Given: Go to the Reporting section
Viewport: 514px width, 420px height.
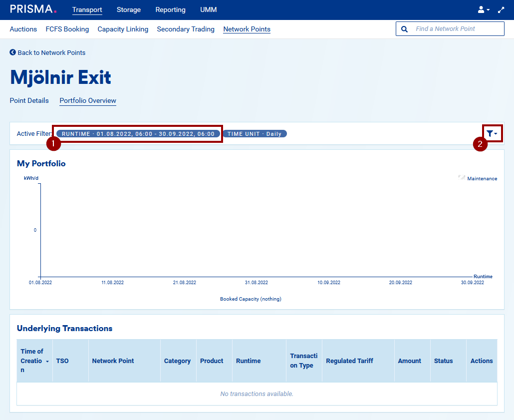Looking at the screenshot, I should point(170,10).
